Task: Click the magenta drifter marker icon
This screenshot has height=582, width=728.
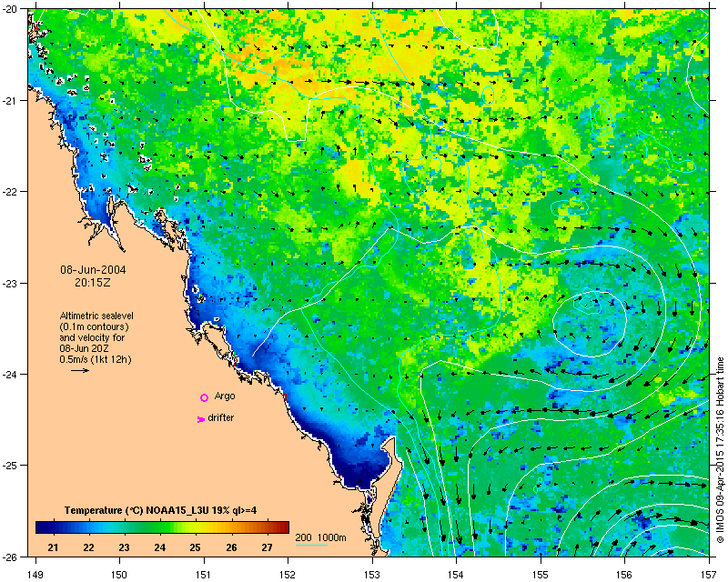Action: [200, 419]
